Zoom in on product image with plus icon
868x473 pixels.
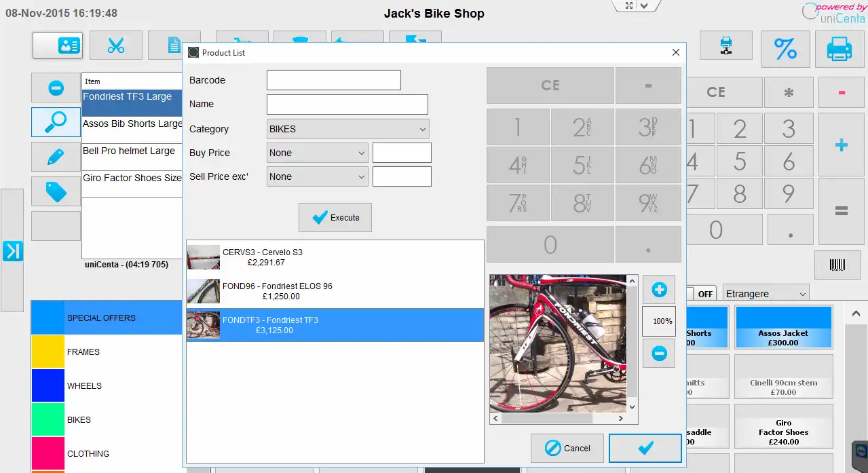(658, 289)
